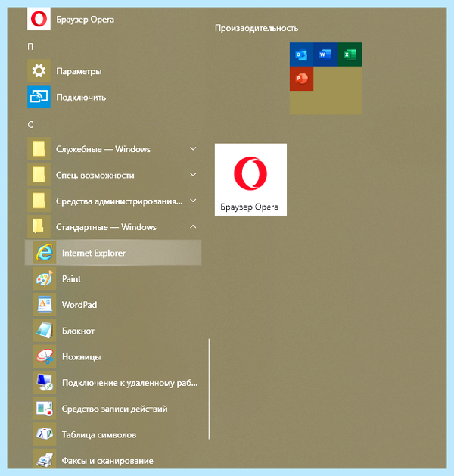The width and height of the screenshot is (454, 476).
Task: Open remote desktop connection icon
Action: (45, 382)
